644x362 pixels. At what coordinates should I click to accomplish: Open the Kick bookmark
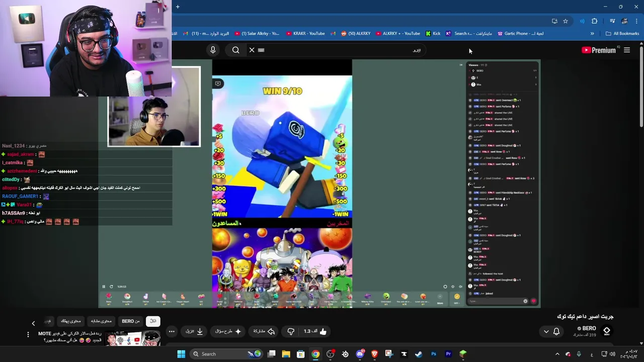click(x=433, y=34)
